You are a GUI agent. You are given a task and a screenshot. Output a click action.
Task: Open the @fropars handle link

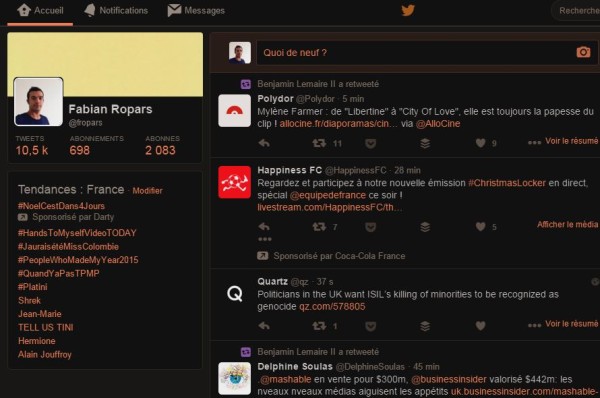pyautogui.click(x=85, y=123)
